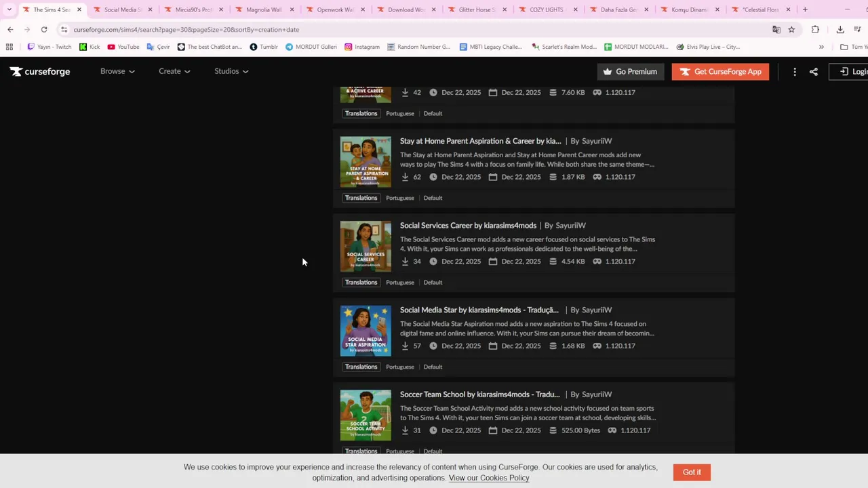Click the Go Premium button

coord(631,71)
